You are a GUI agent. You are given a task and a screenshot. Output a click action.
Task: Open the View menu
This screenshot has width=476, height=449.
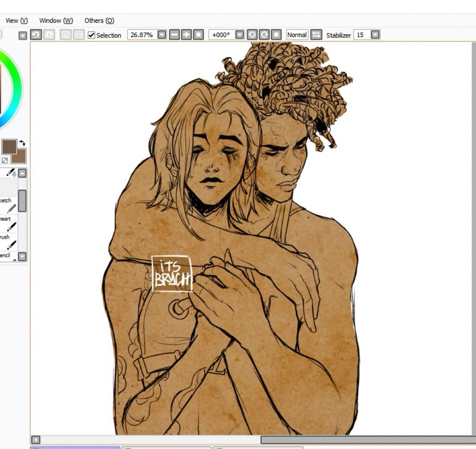(x=16, y=20)
